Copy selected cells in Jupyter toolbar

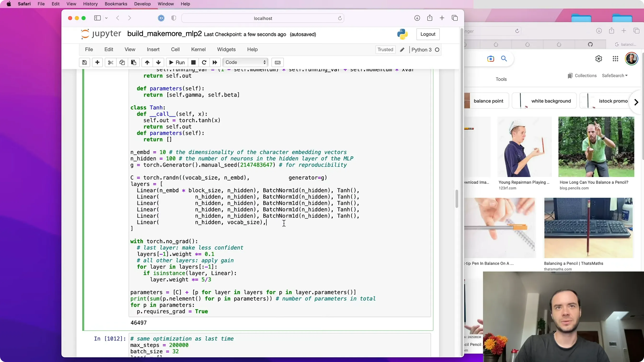pos(122,62)
